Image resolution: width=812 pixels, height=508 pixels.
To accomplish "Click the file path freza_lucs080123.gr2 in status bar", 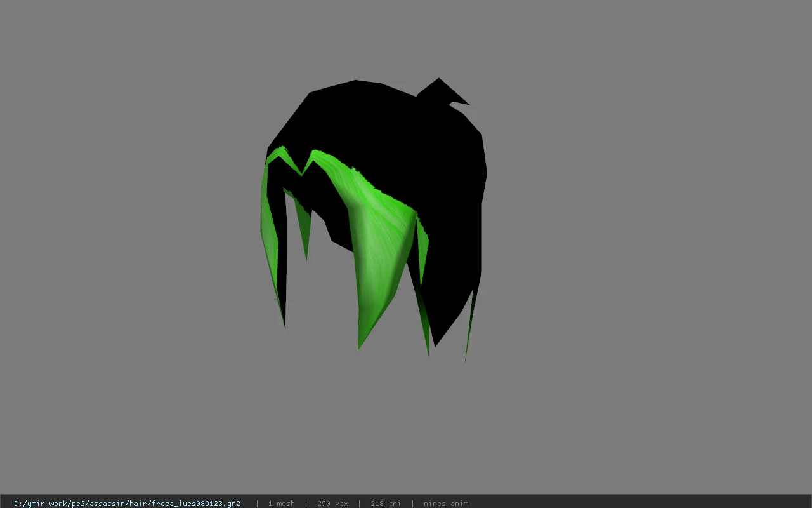I will pos(127,504).
